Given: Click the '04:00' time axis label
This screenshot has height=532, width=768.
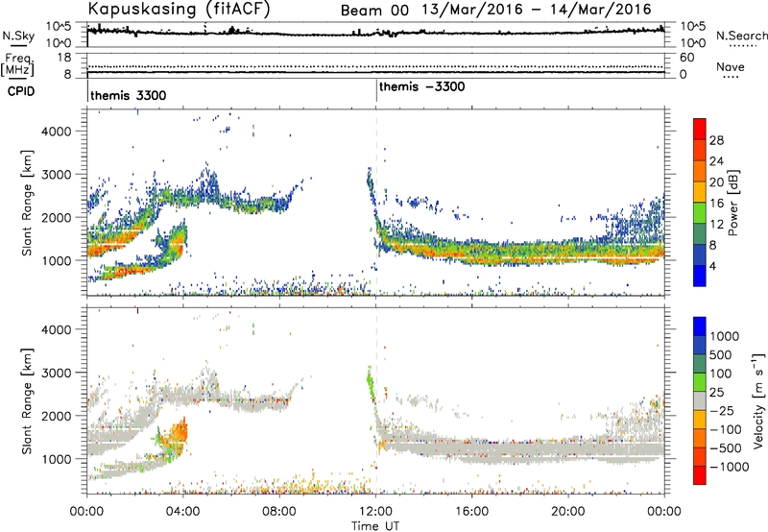Looking at the screenshot, I should click(182, 512).
